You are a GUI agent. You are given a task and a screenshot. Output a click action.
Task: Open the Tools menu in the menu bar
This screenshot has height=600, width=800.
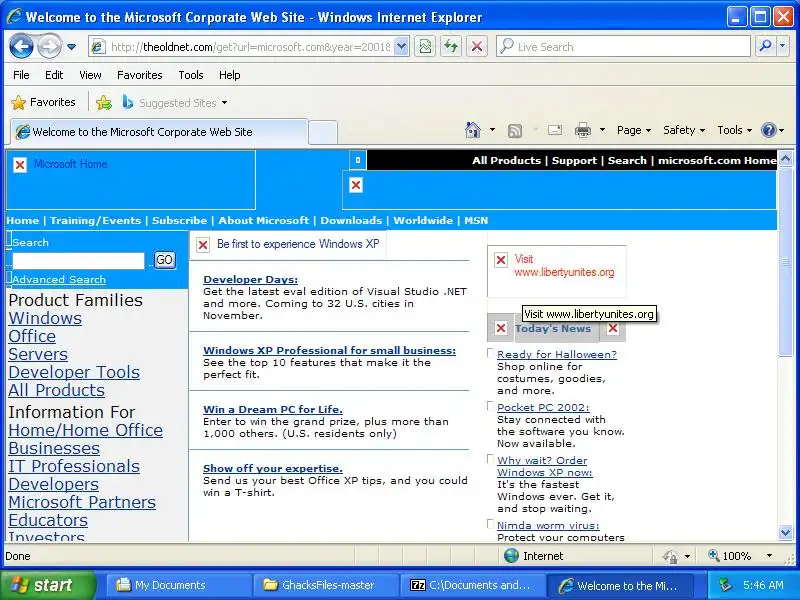click(x=191, y=75)
